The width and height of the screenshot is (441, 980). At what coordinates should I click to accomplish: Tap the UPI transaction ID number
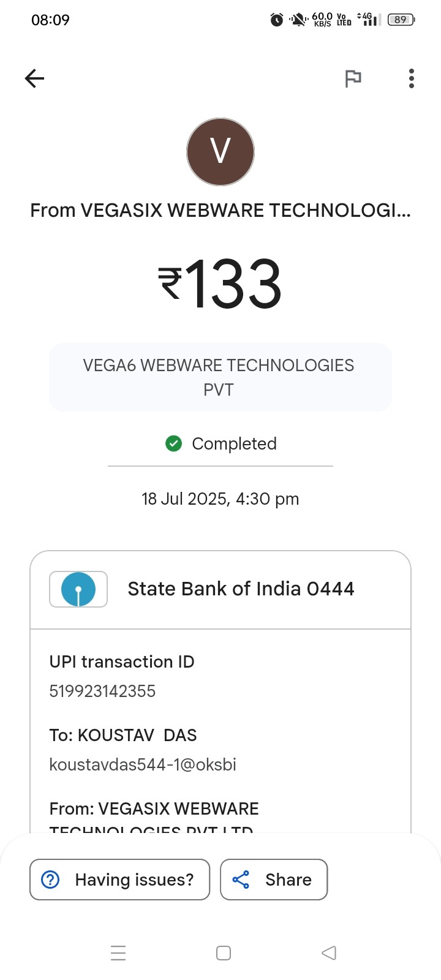pyautogui.click(x=102, y=691)
